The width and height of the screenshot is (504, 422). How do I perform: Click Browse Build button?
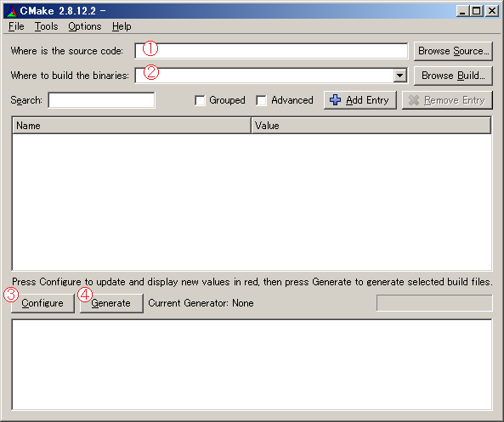(x=453, y=76)
